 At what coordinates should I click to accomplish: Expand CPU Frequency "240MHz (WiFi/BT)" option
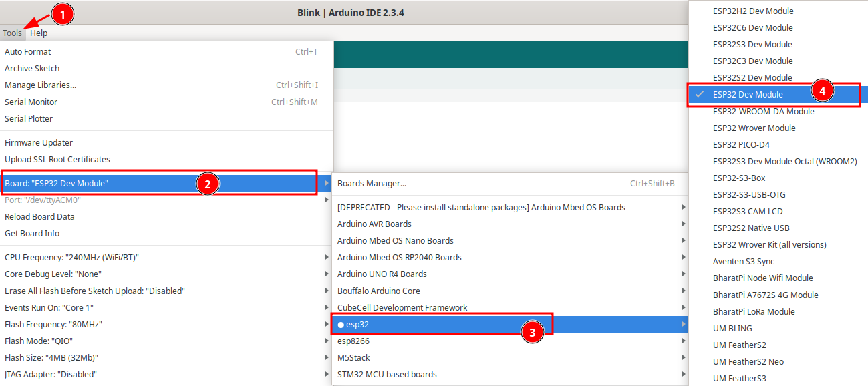click(x=166, y=257)
